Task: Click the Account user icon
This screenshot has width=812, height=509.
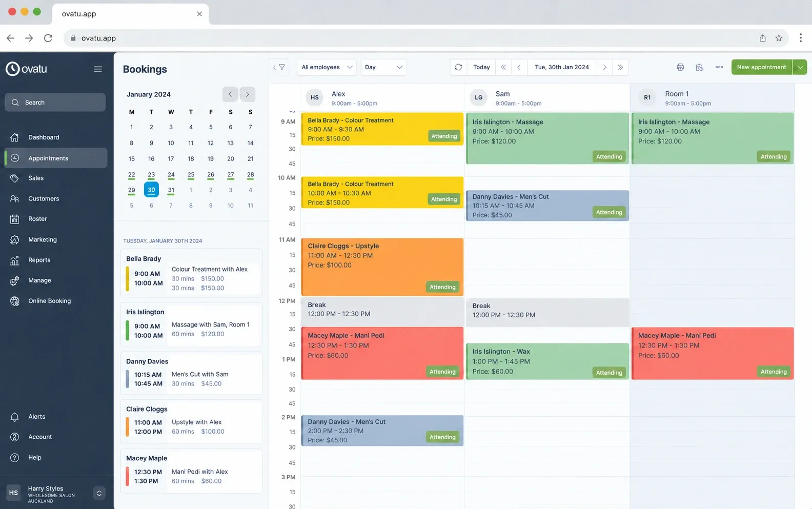Action: 15,437
